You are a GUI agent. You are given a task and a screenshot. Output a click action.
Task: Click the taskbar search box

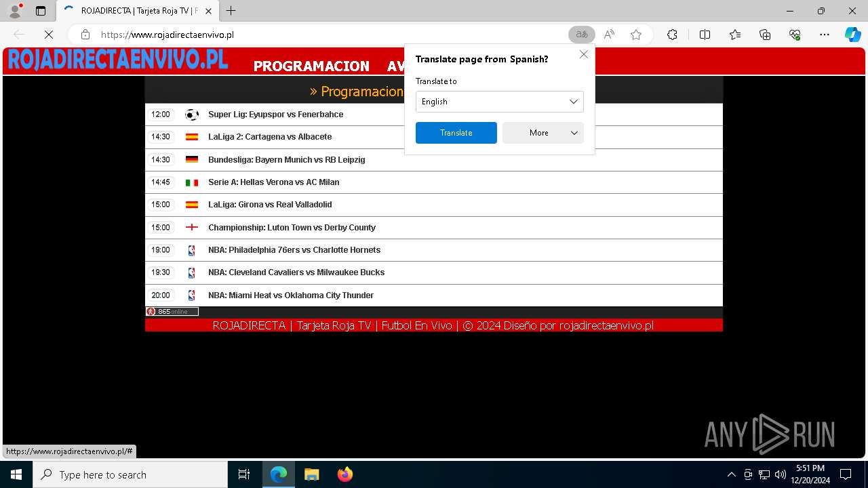[x=130, y=474]
